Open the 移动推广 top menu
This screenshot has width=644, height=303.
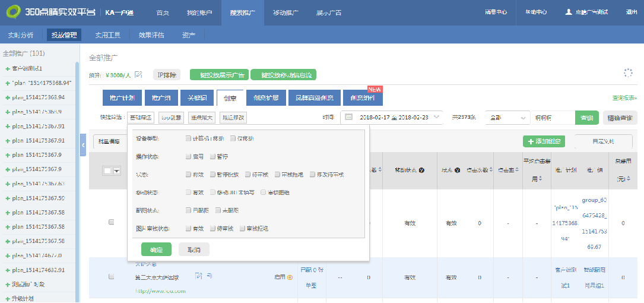(285, 12)
